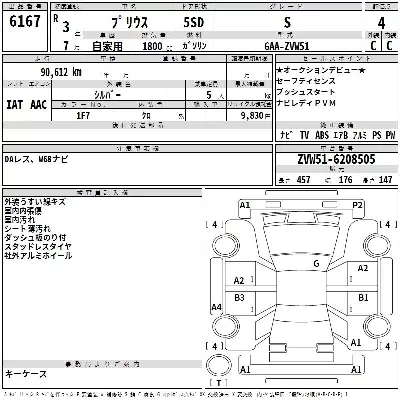Screen dimensions: 400x400
Task: Select the exterior color シルバー
Action: click(x=107, y=95)
